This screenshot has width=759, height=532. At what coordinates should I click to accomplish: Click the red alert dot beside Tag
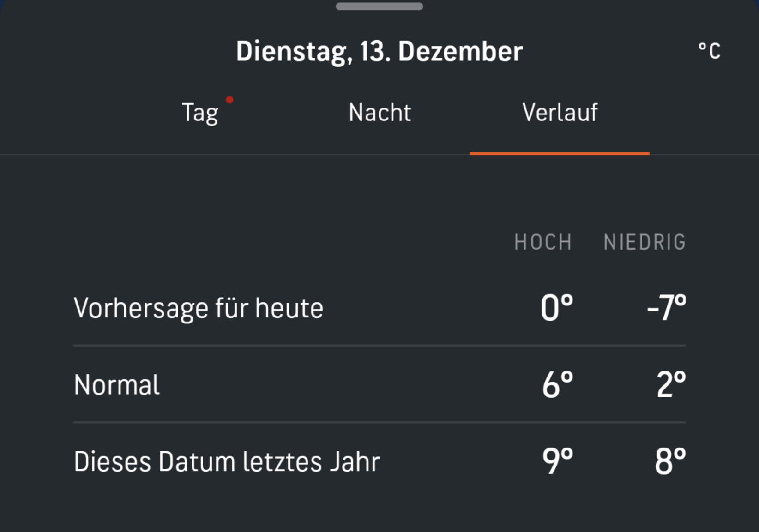(x=229, y=100)
